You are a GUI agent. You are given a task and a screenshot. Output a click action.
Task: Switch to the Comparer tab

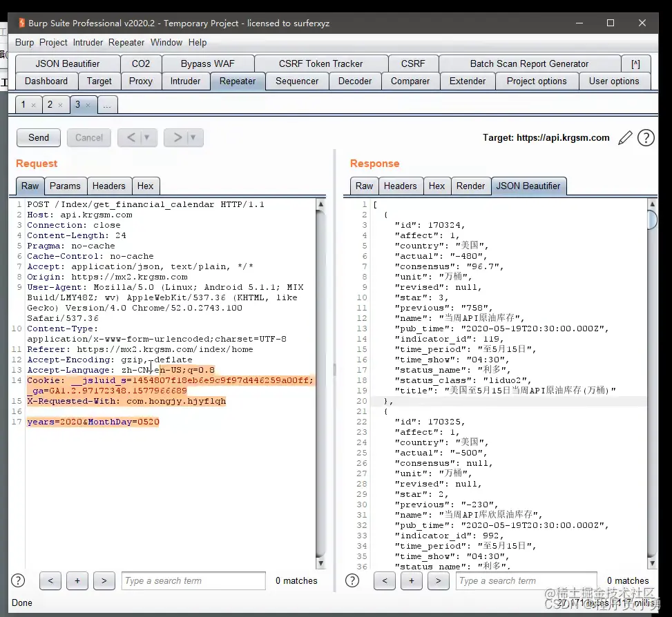[x=410, y=81]
